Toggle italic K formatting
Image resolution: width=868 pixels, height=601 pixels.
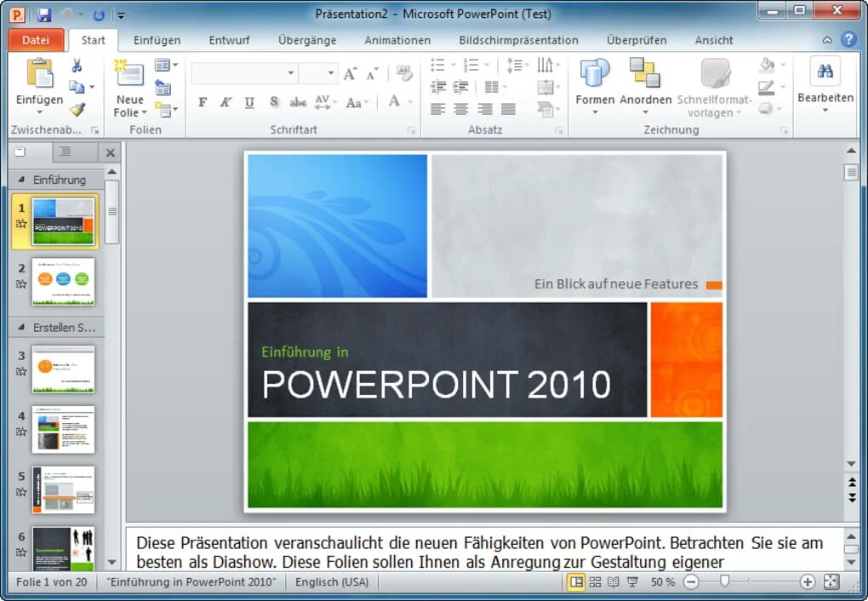pos(226,102)
